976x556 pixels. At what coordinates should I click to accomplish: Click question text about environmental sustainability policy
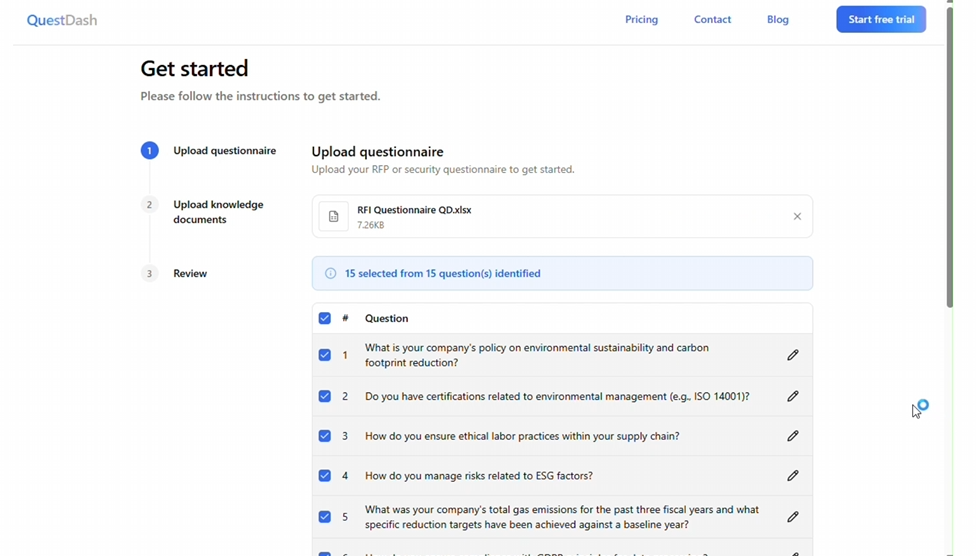[x=537, y=355]
